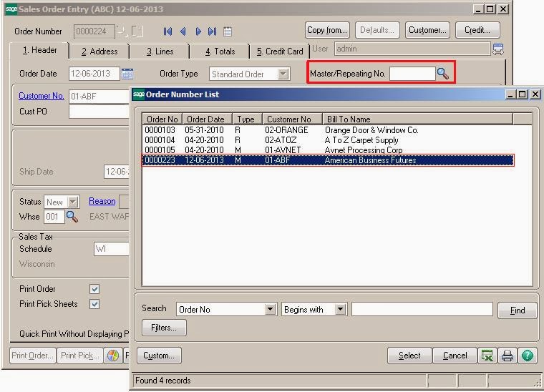Export order list to Excel
Viewport: 544px width, 392px height.
click(487, 356)
